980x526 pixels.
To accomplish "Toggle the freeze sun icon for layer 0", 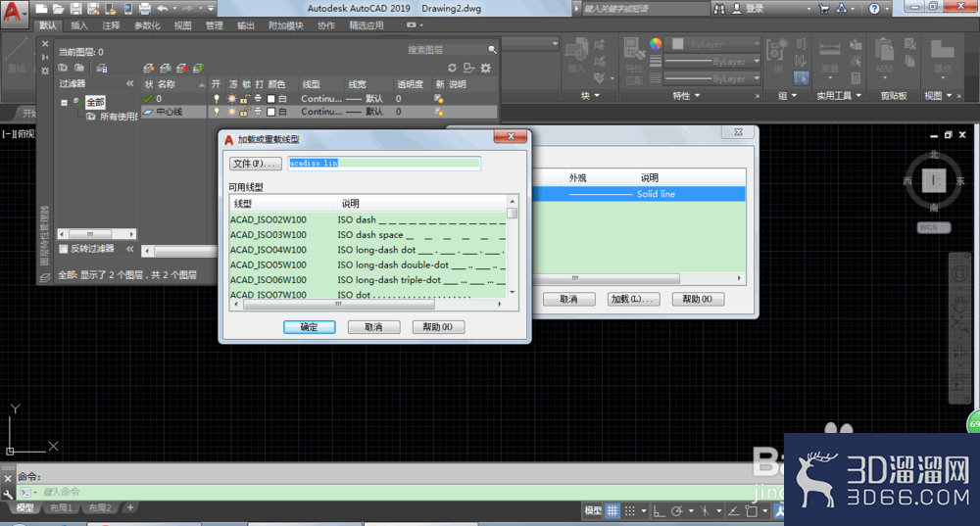I will click(x=232, y=99).
